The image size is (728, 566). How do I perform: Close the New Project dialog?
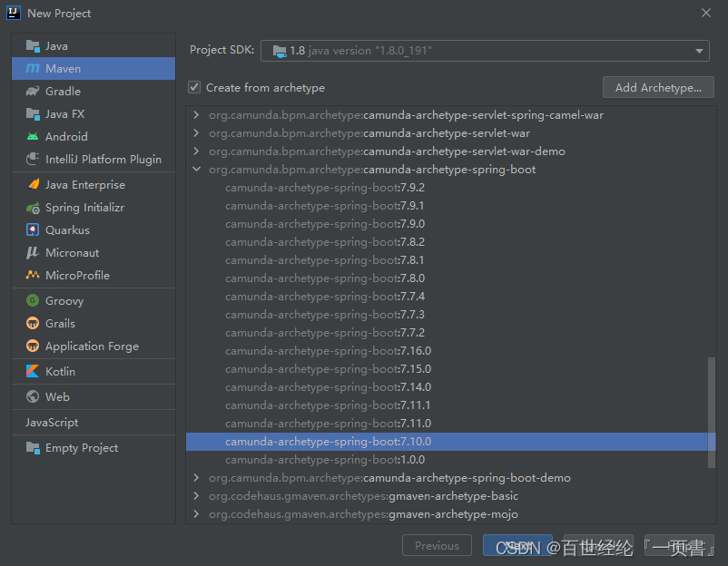[706, 13]
